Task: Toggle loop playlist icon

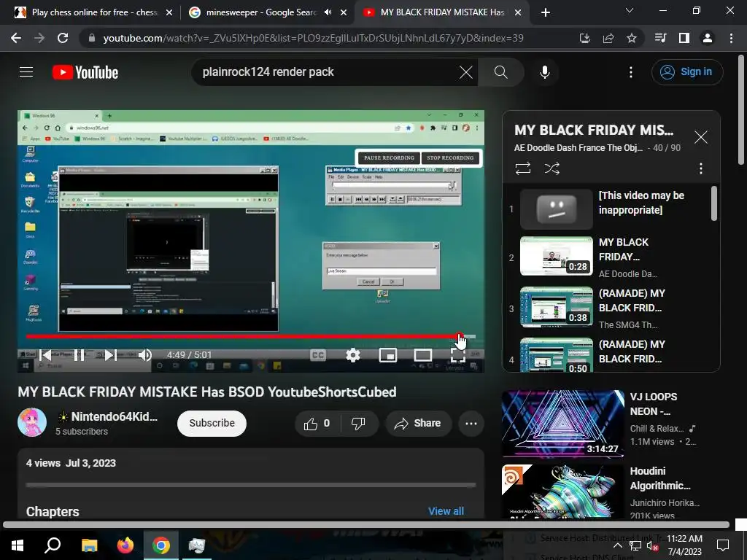Action: 522,168
